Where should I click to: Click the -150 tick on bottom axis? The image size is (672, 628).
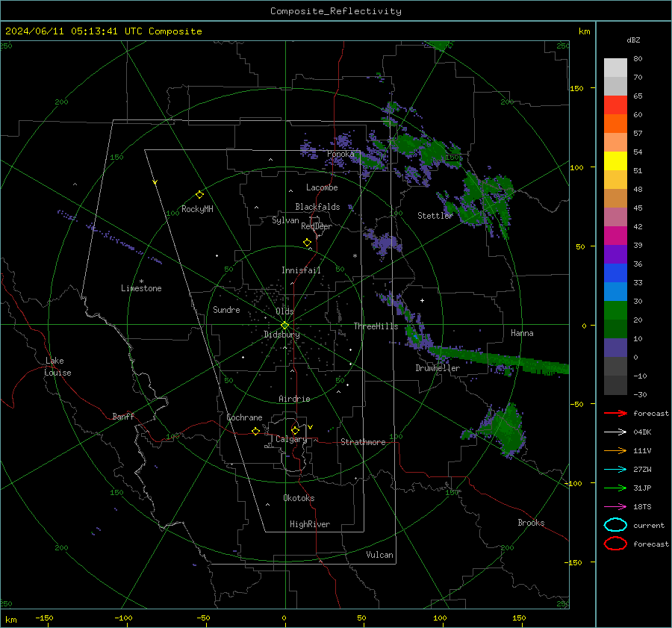(44, 618)
